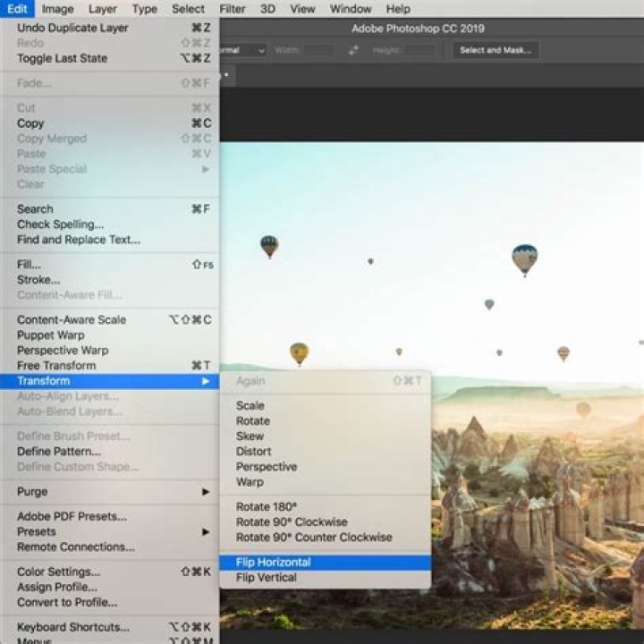Open Adobe PDF Presets...

coord(110,516)
